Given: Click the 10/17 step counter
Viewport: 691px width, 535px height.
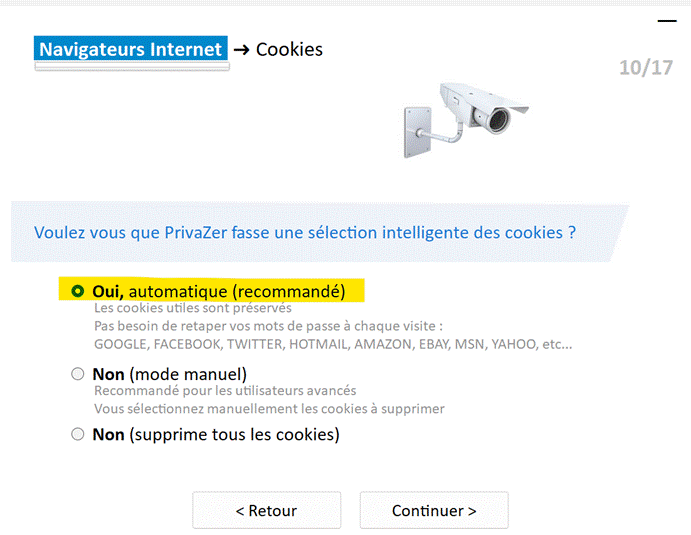Looking at the screenshot, I should click(x=646, y=68).
